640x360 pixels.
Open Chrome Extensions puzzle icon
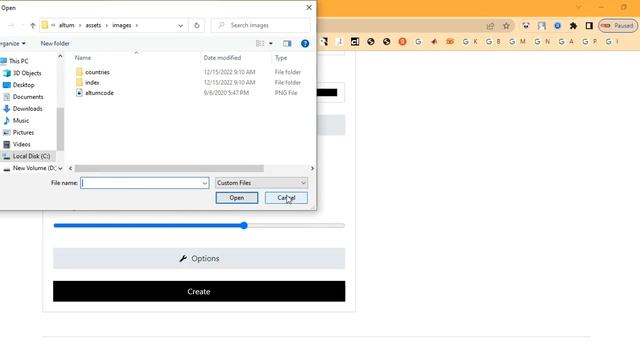pyautogui.click(x=573, y=26)
